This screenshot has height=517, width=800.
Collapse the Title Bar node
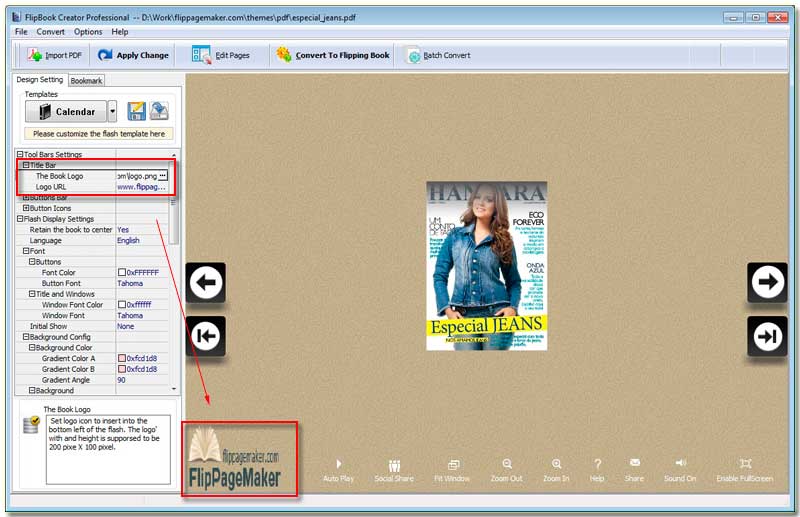click(26, 165)
